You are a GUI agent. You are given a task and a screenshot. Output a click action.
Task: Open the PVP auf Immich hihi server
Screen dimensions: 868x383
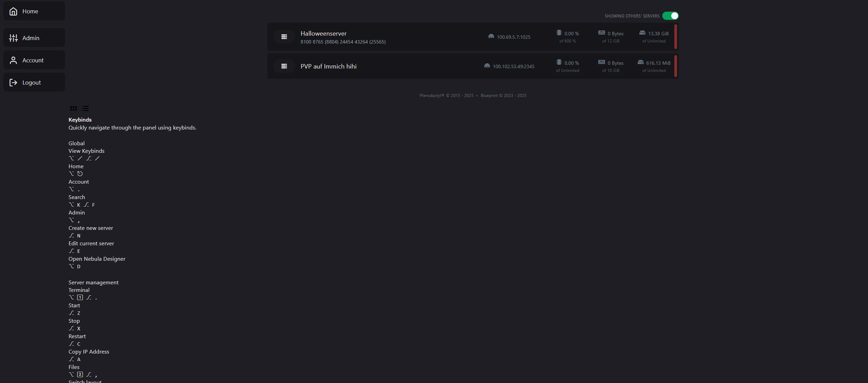point(473,66)
